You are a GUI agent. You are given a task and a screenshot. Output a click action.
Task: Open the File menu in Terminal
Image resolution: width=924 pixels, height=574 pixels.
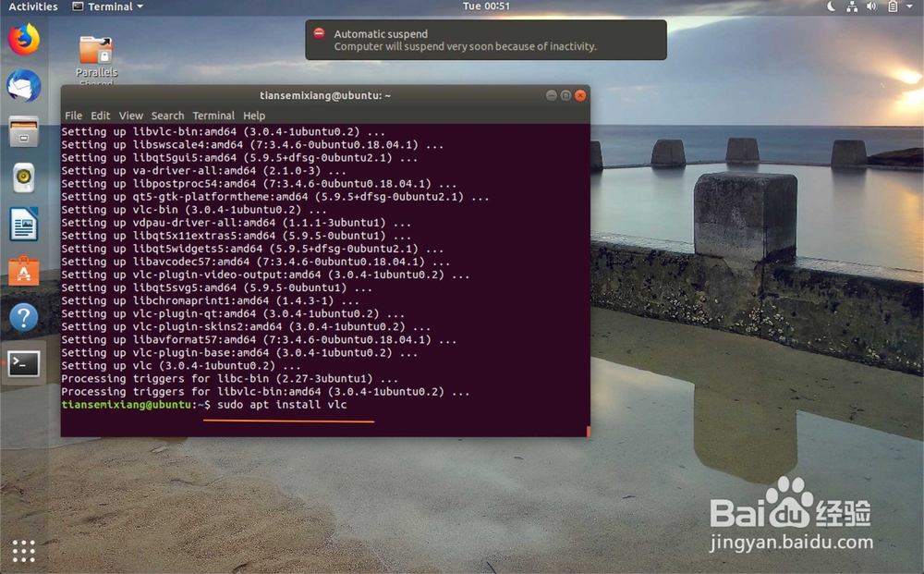(73, 116)
